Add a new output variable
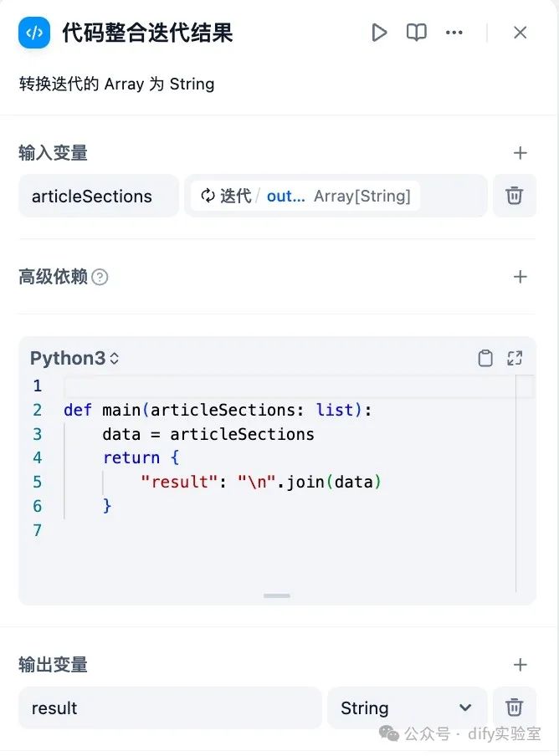Image resolution: width=559 pixels, height=756 pixels. tap(520, 665)
